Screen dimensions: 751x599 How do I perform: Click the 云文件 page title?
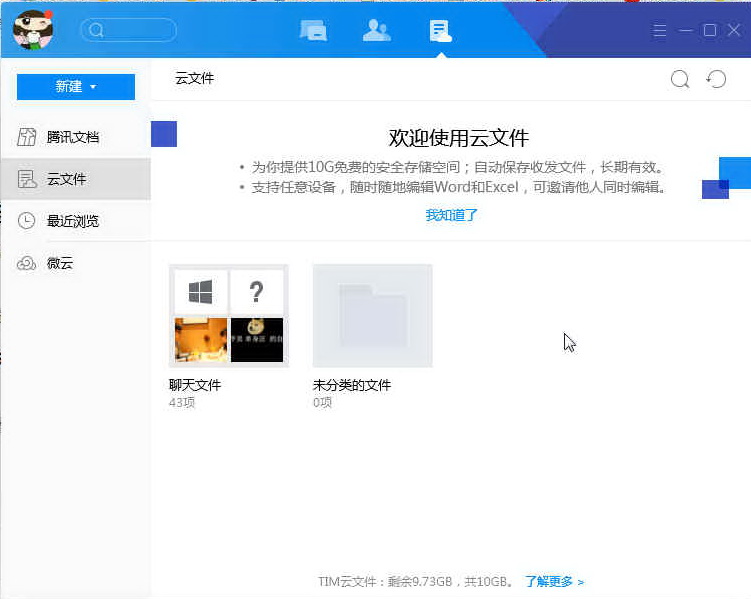point(194,78)
